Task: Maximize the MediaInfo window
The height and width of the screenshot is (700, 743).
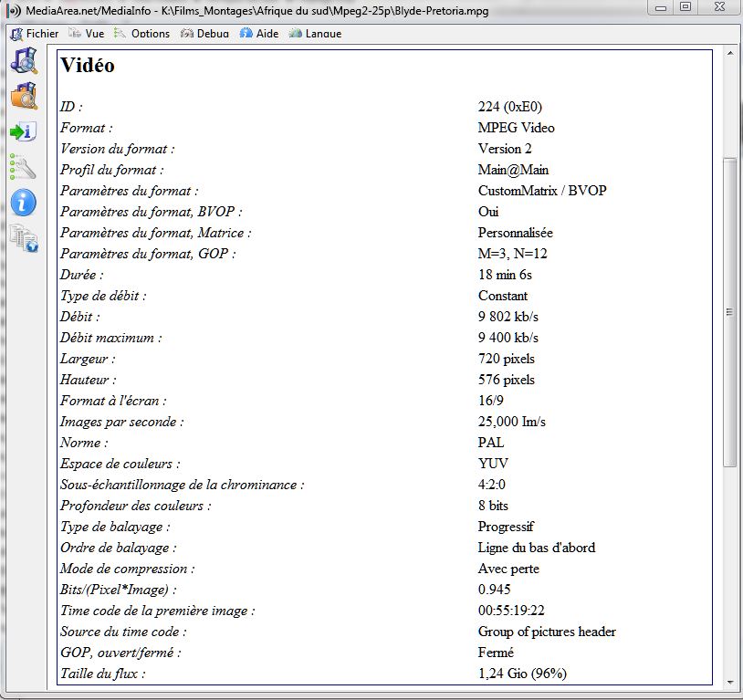Action: pyautogui.click(x=685, y=7)
